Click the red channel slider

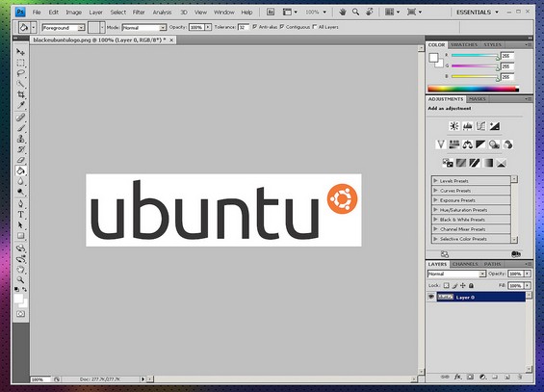(x=475, y=56)
